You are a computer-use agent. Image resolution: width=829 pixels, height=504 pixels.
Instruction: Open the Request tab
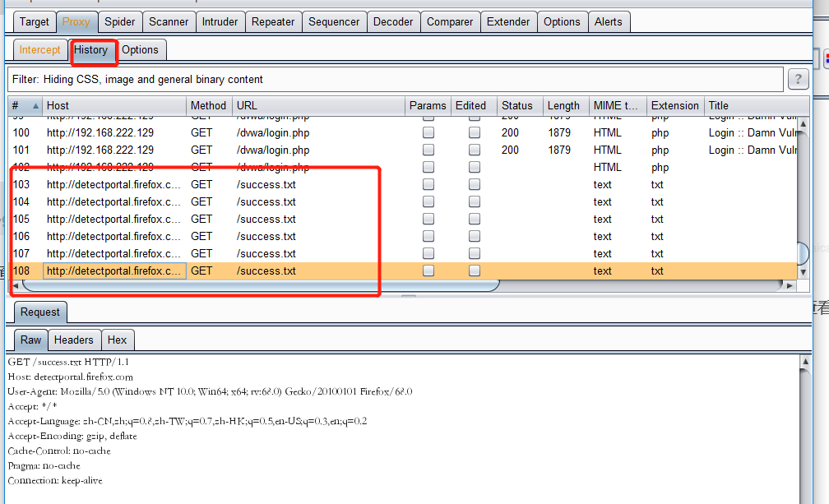pyautogui.click(x=40, y=312)
